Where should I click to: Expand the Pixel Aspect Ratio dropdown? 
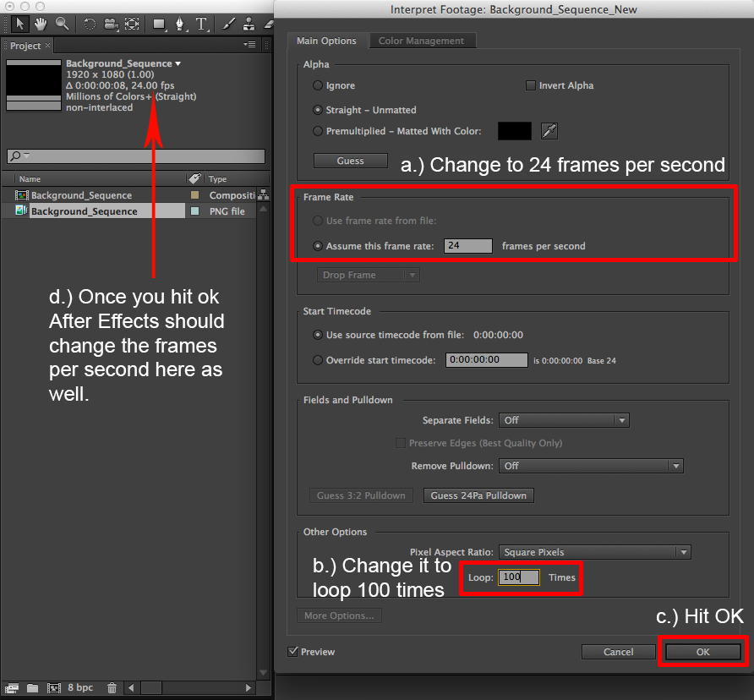point(594,552)
